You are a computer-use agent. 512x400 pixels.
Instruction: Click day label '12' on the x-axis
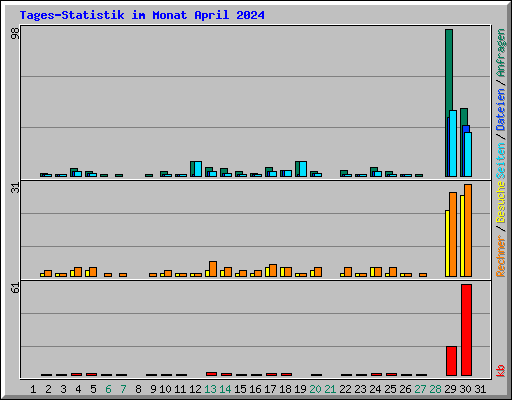click(x=195, y=389)
